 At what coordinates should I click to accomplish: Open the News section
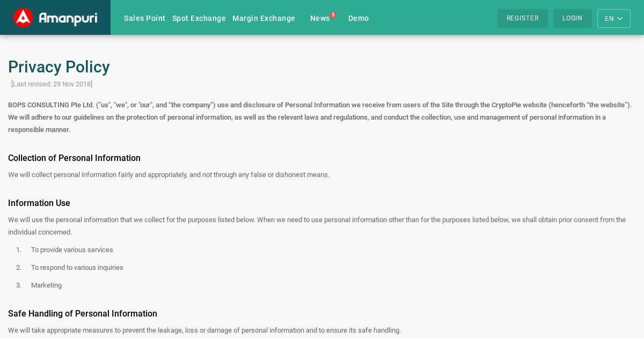[320, 18]
